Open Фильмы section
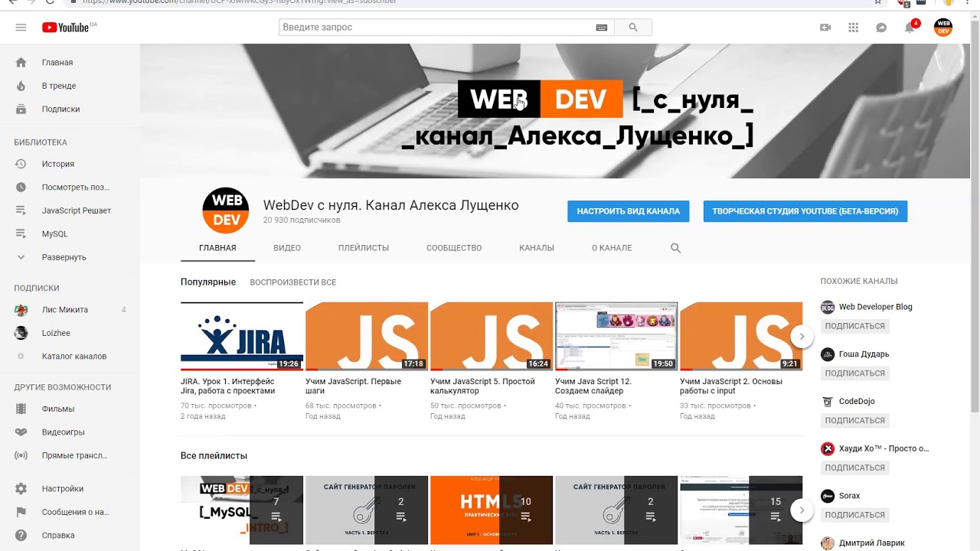 (x=70, y=409)
